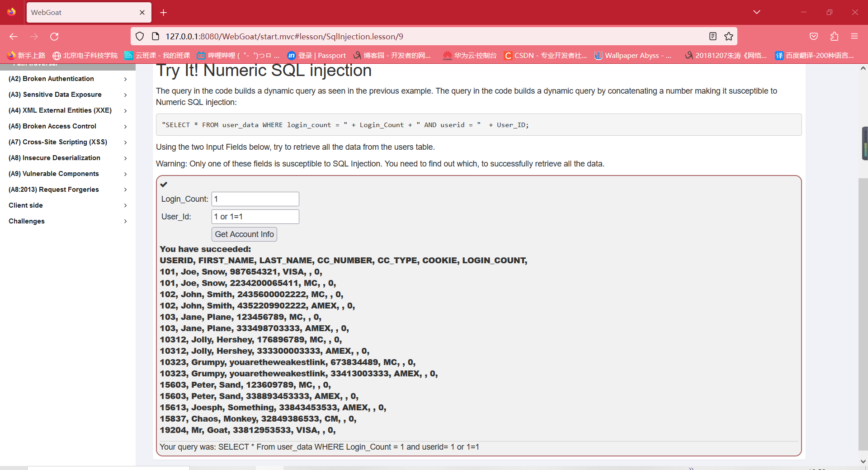Viewport: 868px width, 470px height.
Task: Expand (A3) Sensitive Data Exposure menu
Action: [68, 95]
